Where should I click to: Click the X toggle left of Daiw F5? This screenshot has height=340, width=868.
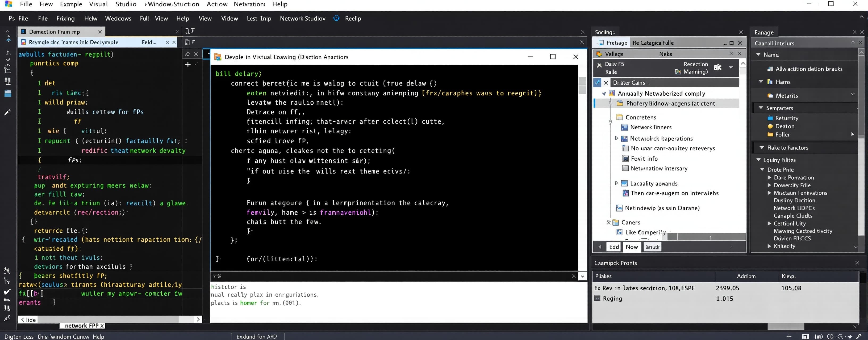pyautogui.click(x=599, y=65)
